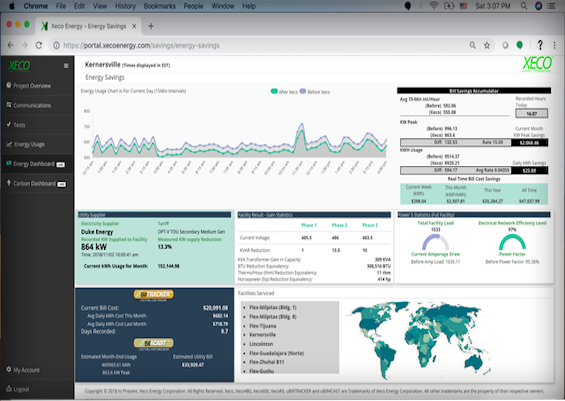Viewport: 565px width, 401px height.
Task: Select Flex-Guadalajara (Norte) facility
Action: 276,353
